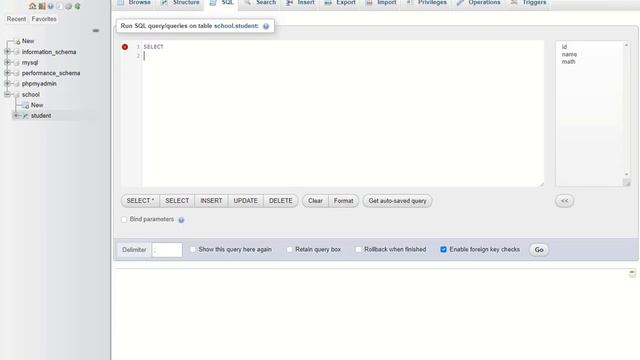The height and width of the screenshot is (360, 640).
Task: Select the SQL tab
Action: (x=222, y=3)
